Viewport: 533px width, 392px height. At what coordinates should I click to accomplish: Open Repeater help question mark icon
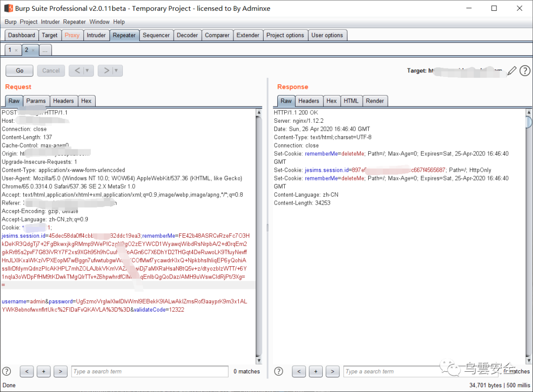click(525, 71)
